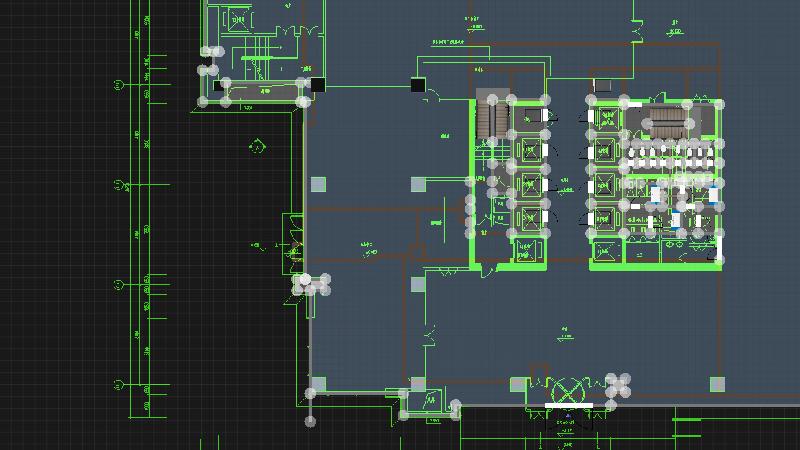This screenshot has width=800, height=450.
Task: Select the small elevator box near bottom-left corner
Action: 432,401
